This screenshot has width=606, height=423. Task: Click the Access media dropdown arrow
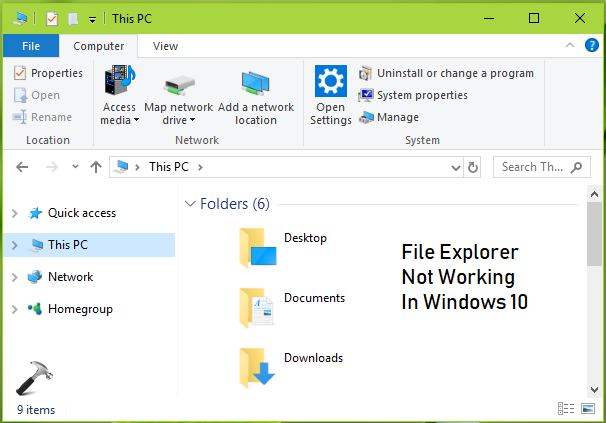point(136,120)
